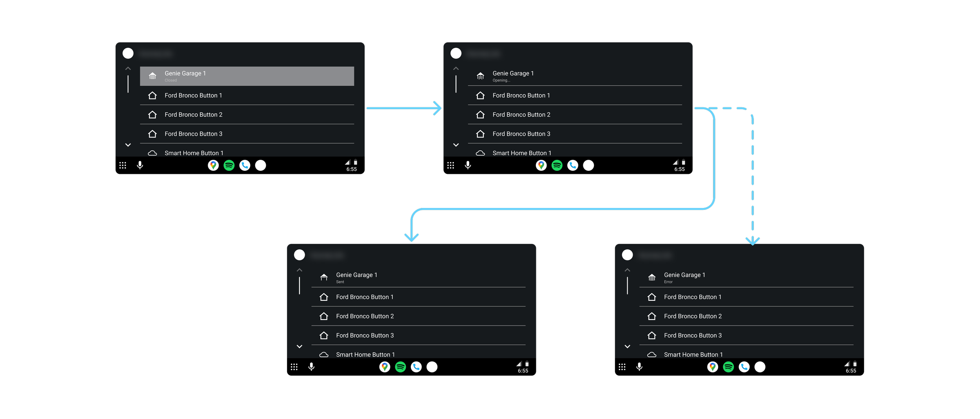This screenshot has height=419, width=980.
Task: Collapse the list with the up chevron
Action: (127, 68)
